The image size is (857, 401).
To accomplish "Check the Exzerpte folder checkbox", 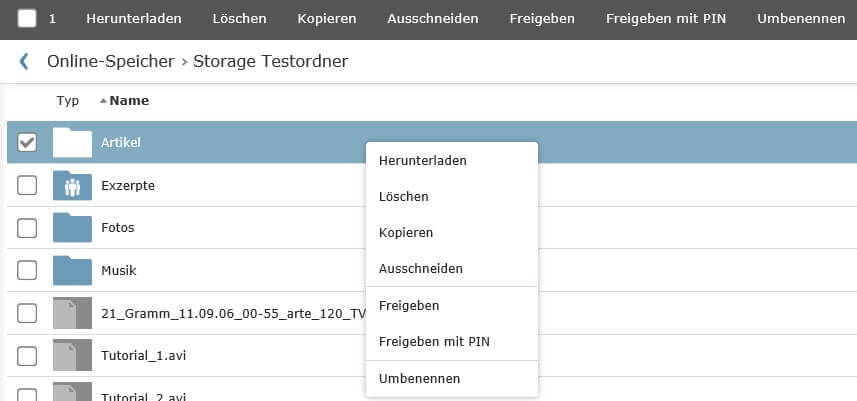I will click(x=27, y=185).
